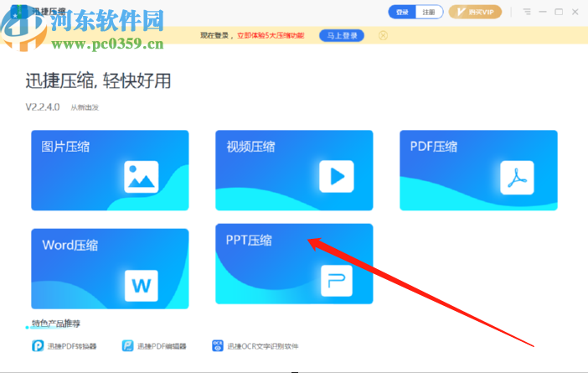Open the 图片压缩 image compression card
This screenshot has height=373, width=588.
(110, 170)
